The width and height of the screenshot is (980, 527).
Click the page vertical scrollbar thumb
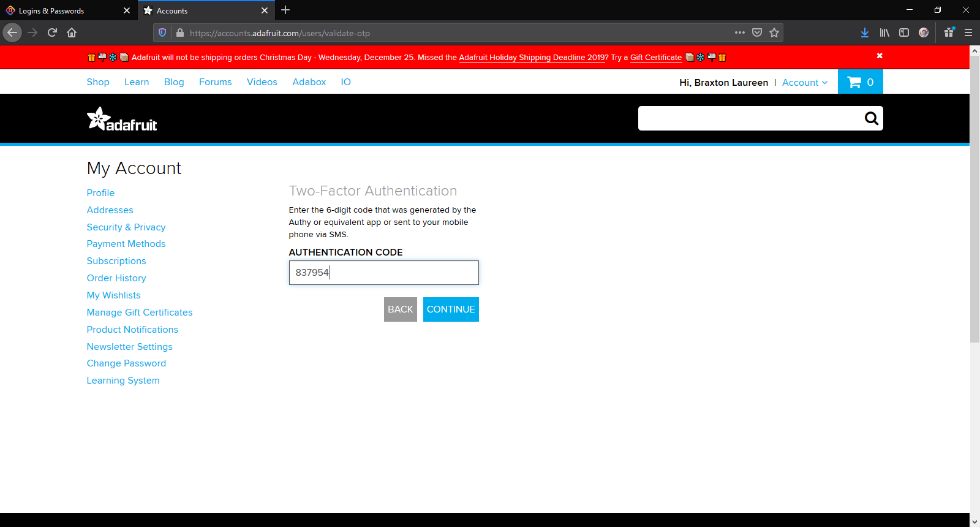pyautogui.click(x=974, y=199)
